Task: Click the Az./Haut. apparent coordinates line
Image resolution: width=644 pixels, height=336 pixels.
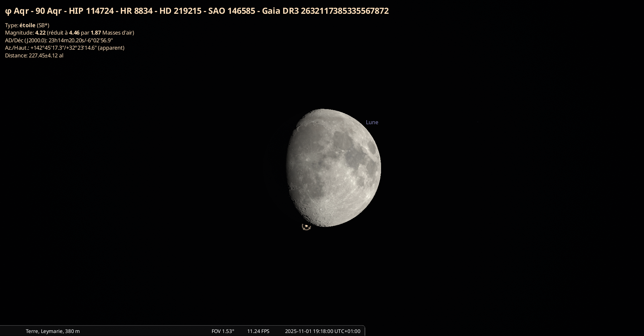Action: 64,48
